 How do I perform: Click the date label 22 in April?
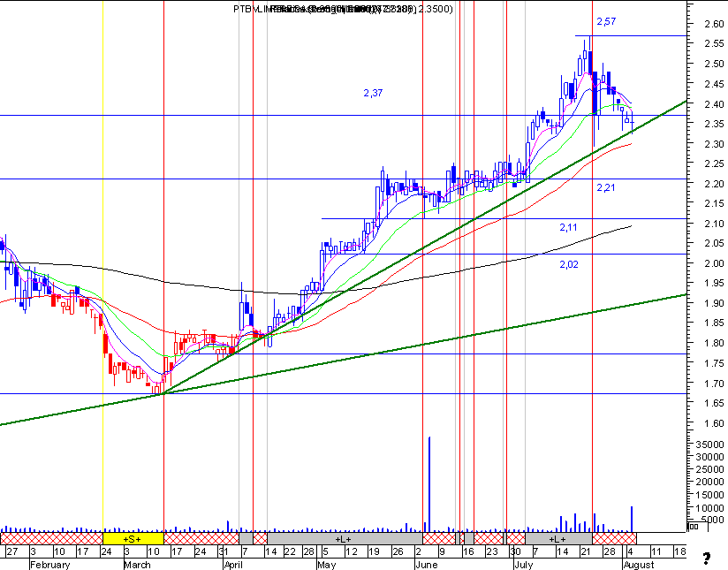(290, 551)
